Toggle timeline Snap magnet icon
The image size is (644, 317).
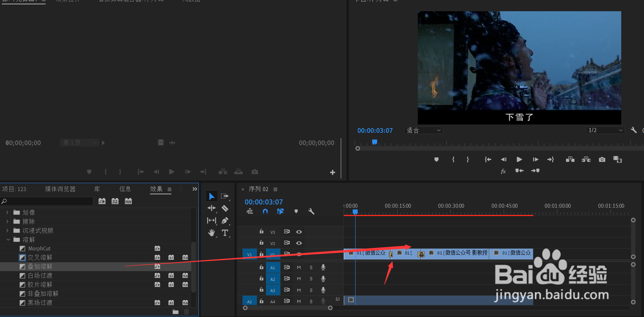pyautogui.click(x=265, y=211)
